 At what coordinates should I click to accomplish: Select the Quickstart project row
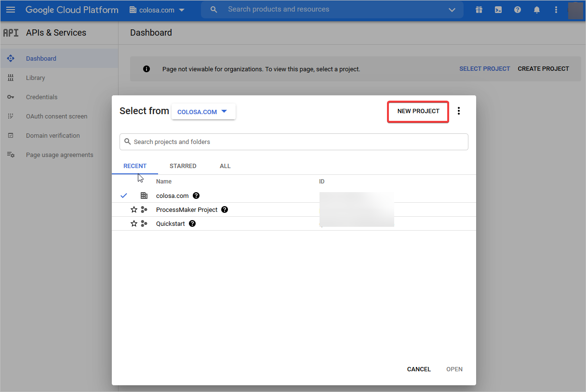(294, 223)
